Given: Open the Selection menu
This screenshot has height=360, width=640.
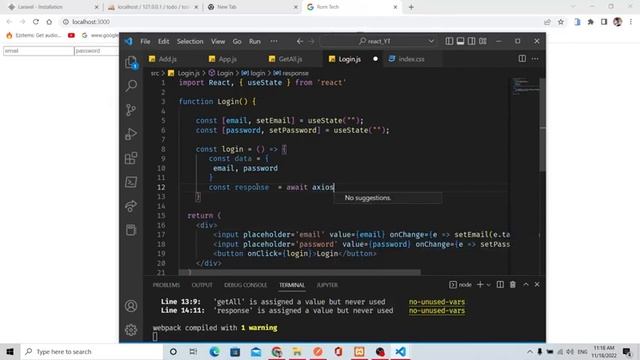Looking at the screenshot, I should pyautogui.click(x=190, y=41).
